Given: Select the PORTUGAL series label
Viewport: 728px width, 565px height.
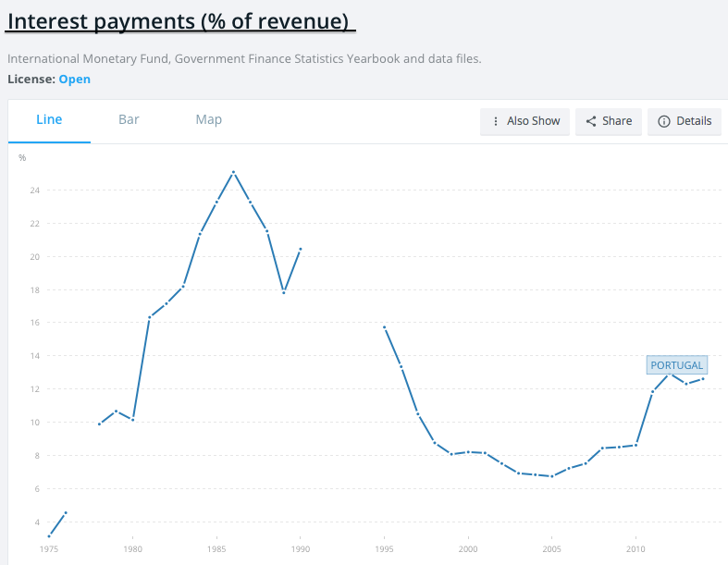Looking at the screenshot, I should 677,365.
